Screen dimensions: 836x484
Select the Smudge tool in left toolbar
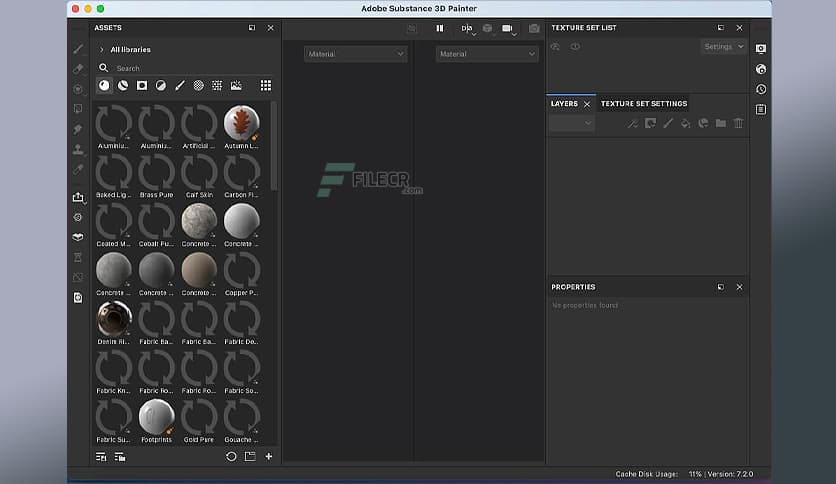pos(78,129)
